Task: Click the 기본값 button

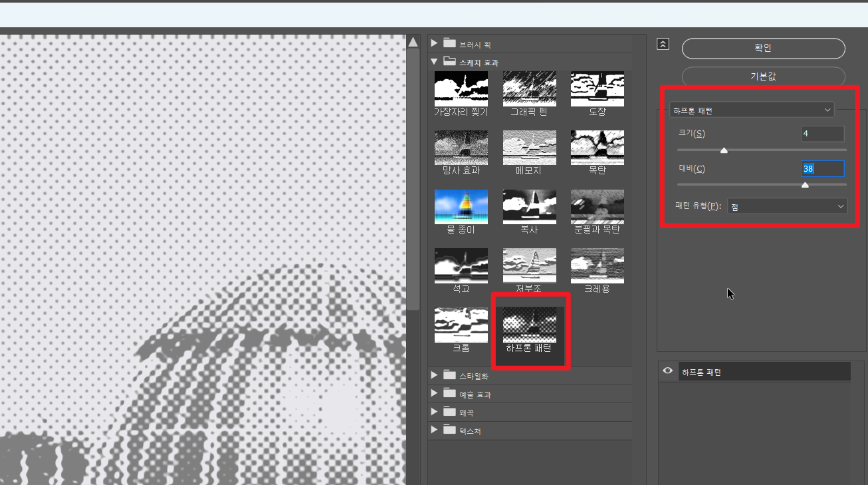Action: click(763, 77)
